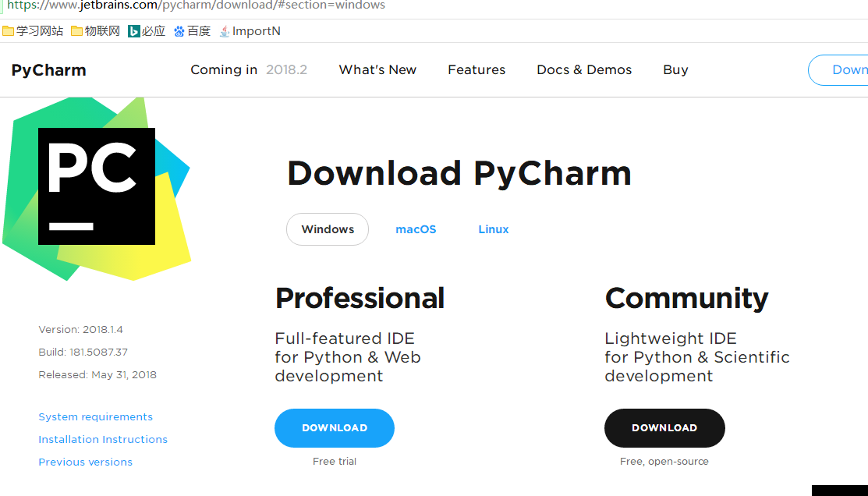Click the Lightweight IDE description text

click(x=697, y=357)
